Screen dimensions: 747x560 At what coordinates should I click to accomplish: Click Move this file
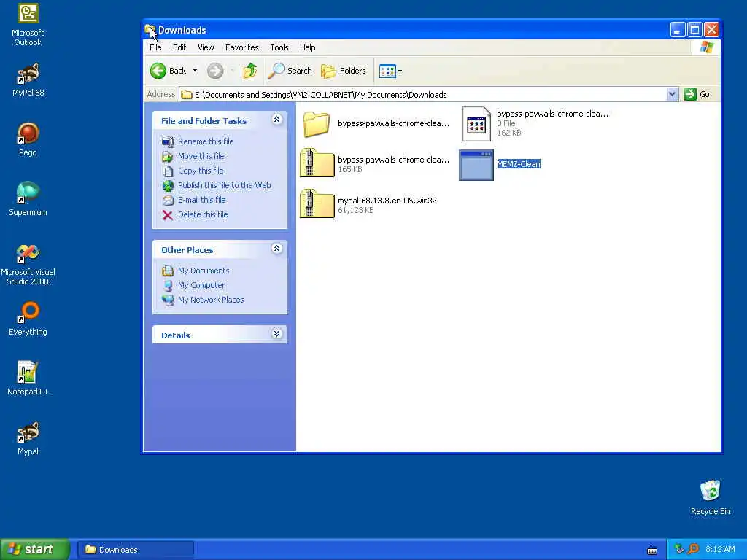coord(201,156)
